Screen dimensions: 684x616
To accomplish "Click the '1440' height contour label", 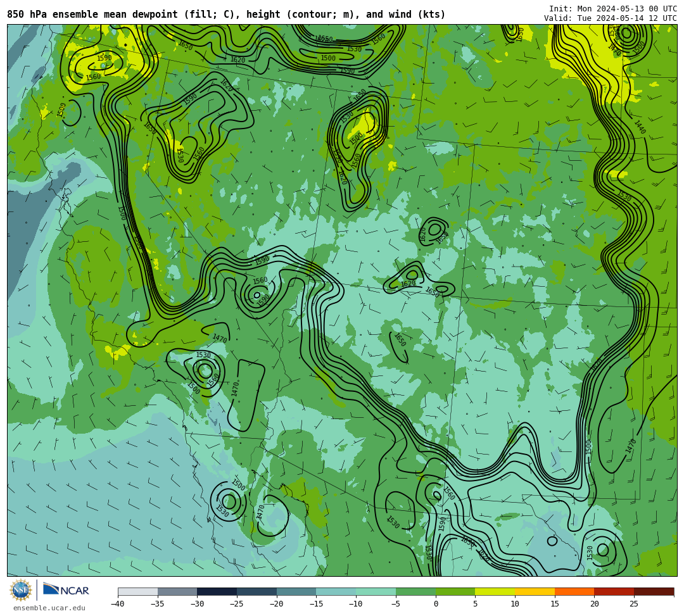I will click(x=640, y=127).
